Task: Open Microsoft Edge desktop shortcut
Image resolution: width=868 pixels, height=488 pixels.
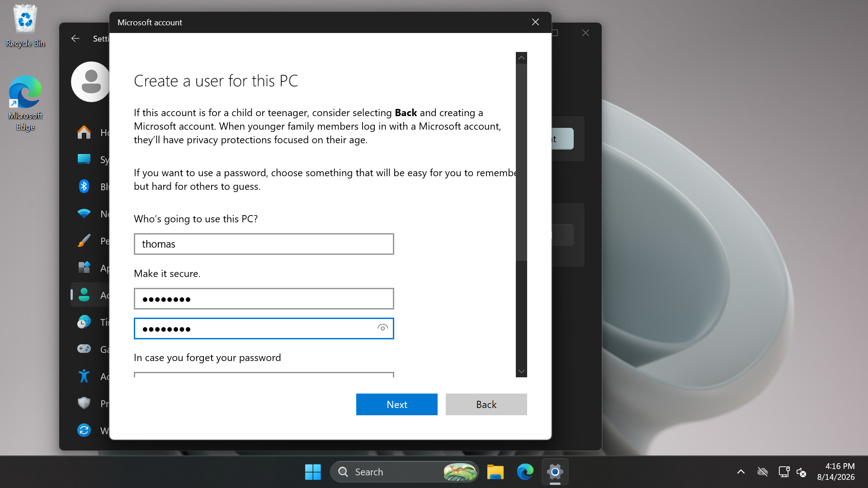Action: [x=25, y=103]
